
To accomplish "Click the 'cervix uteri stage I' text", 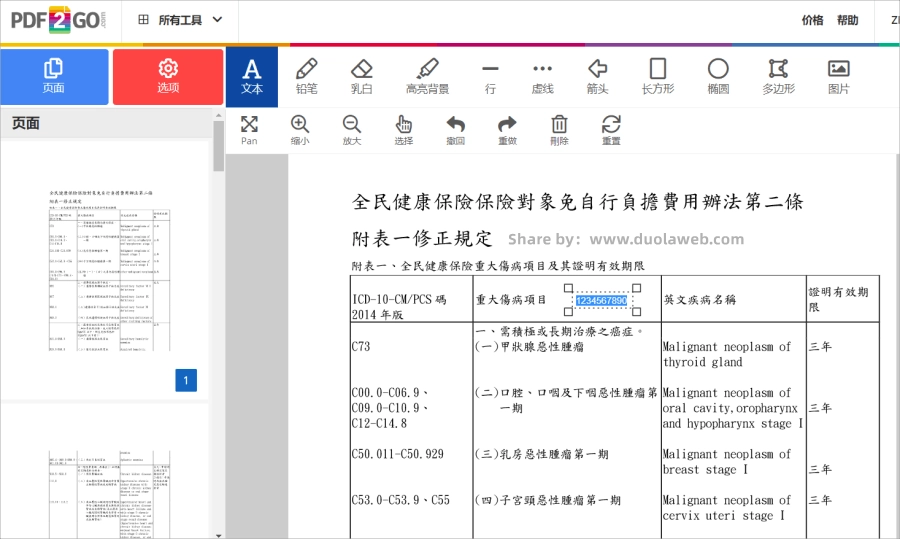I will 724,515.
